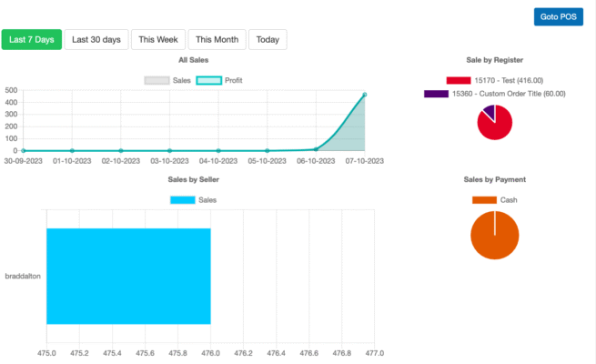Screen dimensions: 596x364
Task: Select the purple slice in Sale by Register pie
Action: [489, 111]
